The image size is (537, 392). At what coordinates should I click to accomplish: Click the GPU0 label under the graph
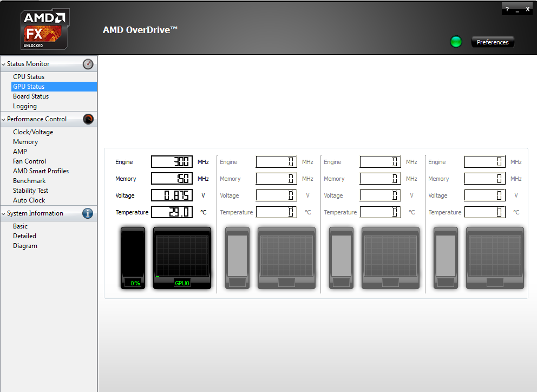click(x=182, y=283)
